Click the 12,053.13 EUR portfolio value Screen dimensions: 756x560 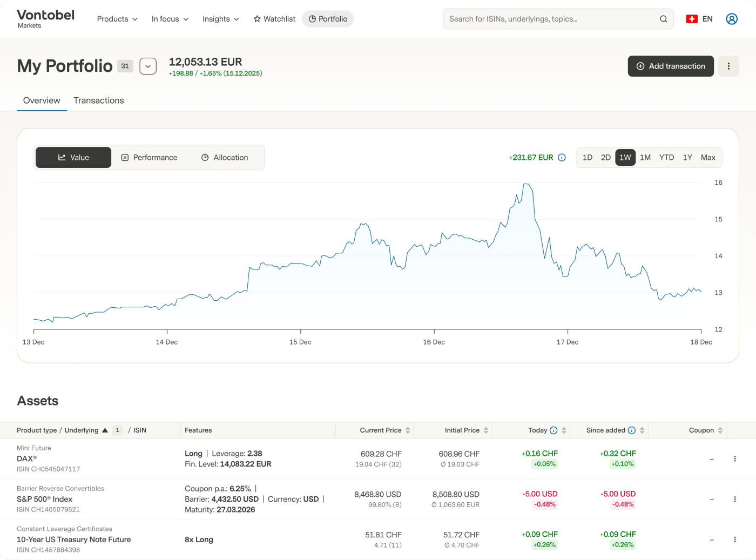pos(206,62)
